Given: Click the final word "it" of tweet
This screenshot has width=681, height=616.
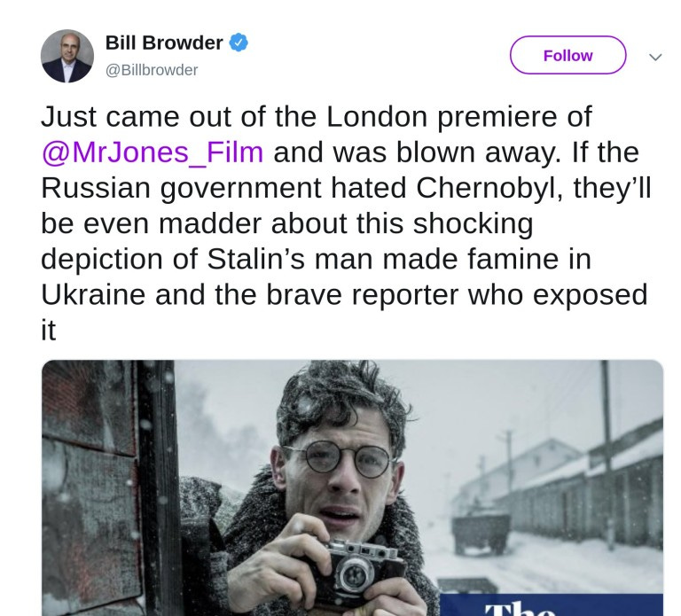Looking at the screenshot, I should click(x=48, y=331).
